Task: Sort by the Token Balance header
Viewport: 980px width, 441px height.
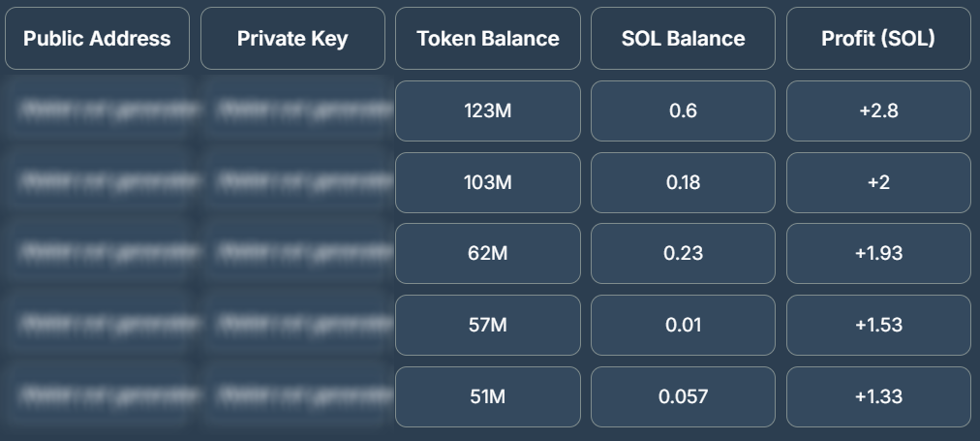Action: pos(488,39)
